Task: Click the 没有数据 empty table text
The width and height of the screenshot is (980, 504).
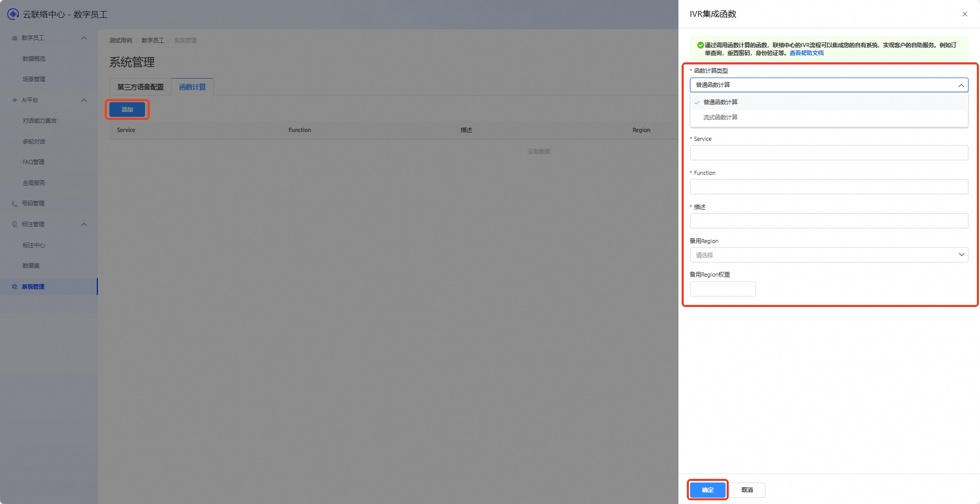Action: [539, 151]
